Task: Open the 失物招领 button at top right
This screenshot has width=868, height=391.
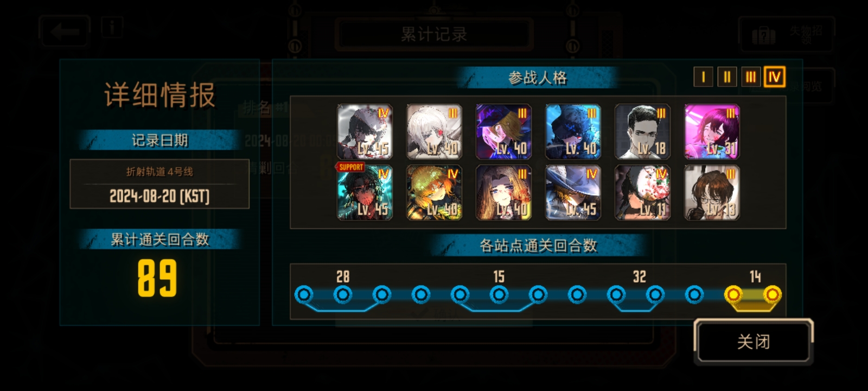Action: click(787, 34)
